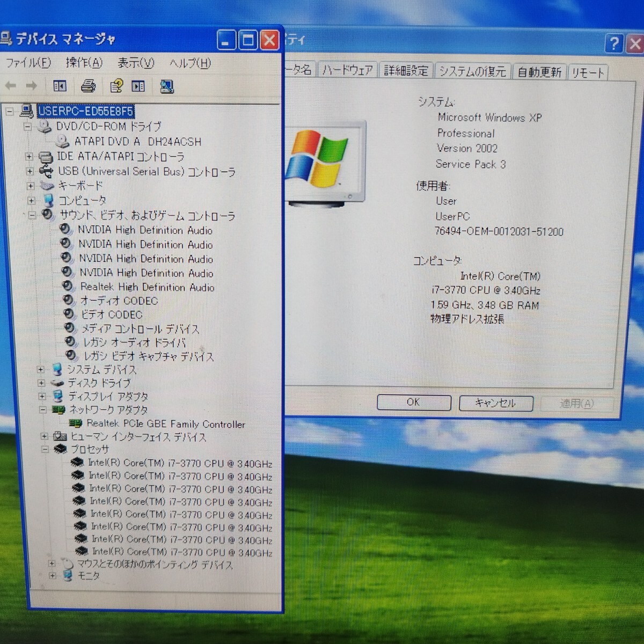This screenshot has height=644, width=644.
Task: Click the DVD/CD-ROM ドライブ category icon
Action: click(x=45, y=127)
